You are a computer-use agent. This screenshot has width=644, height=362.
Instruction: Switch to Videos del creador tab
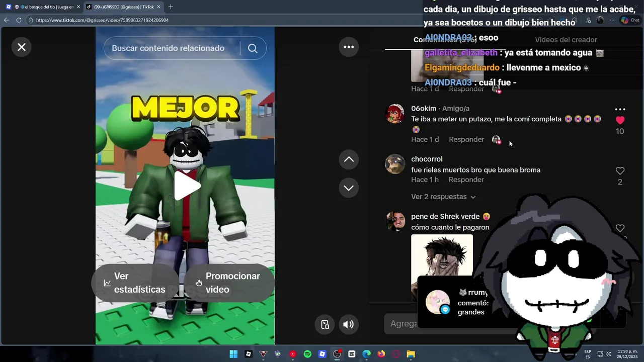pos(566,40)
